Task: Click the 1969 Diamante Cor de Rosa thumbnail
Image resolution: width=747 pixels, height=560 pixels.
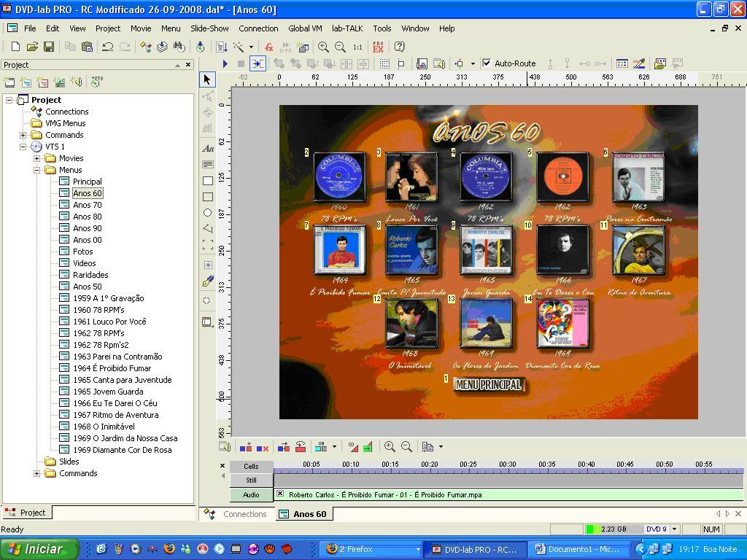Action: 562,323
